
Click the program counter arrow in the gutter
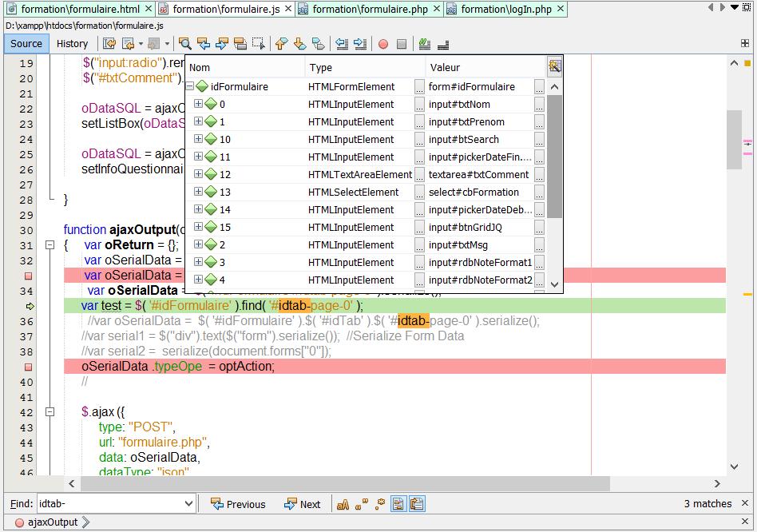coord(30,306)
